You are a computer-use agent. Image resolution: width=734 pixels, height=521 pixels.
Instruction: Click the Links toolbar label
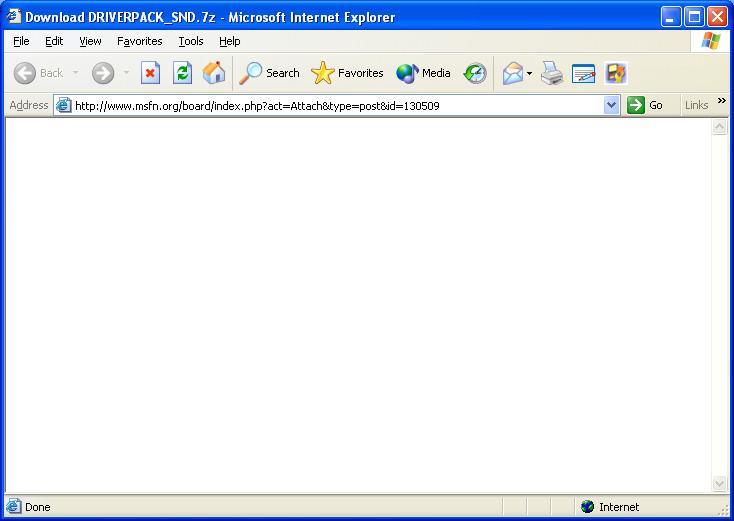(696, 105)
